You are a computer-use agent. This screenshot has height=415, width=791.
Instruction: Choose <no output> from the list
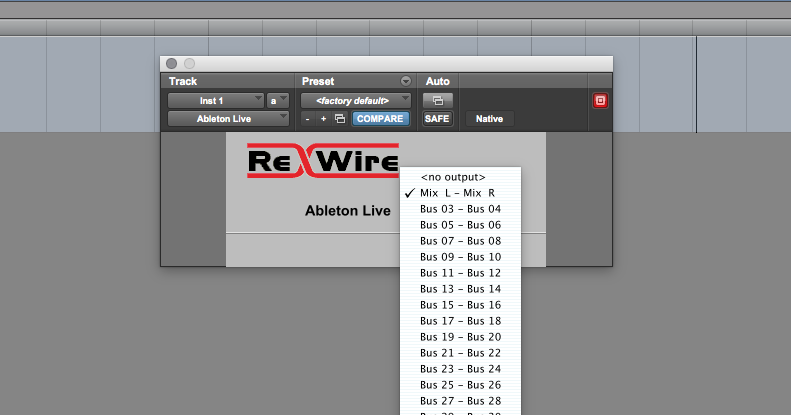tap(460, 177)
